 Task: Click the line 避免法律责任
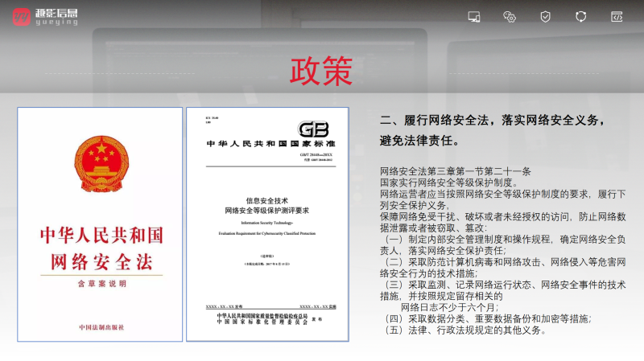(x=419, y=140)
